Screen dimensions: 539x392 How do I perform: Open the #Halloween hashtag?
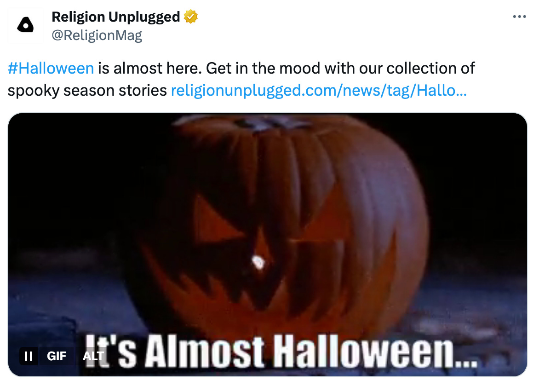[51, 68]
